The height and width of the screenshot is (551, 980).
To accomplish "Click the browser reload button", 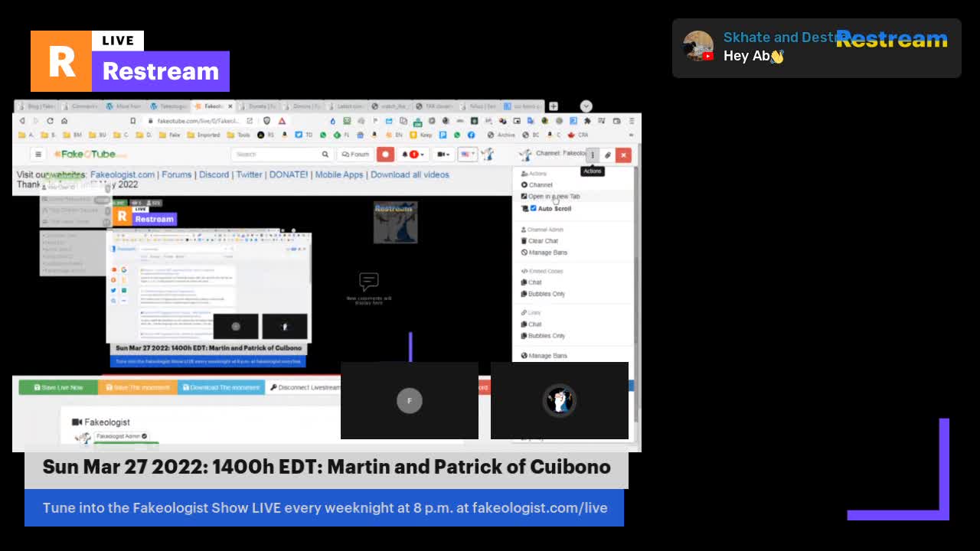I will tap(51, 121).
